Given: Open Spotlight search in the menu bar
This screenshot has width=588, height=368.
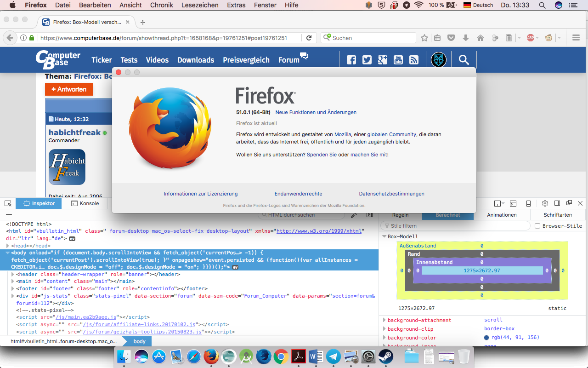Looking at the screenshot, I should tap(543, 5).
